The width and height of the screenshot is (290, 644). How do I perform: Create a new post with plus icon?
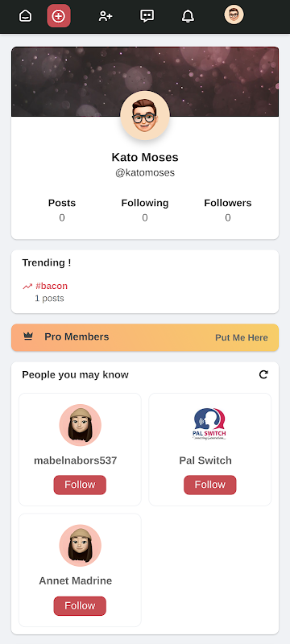(59, 16)
